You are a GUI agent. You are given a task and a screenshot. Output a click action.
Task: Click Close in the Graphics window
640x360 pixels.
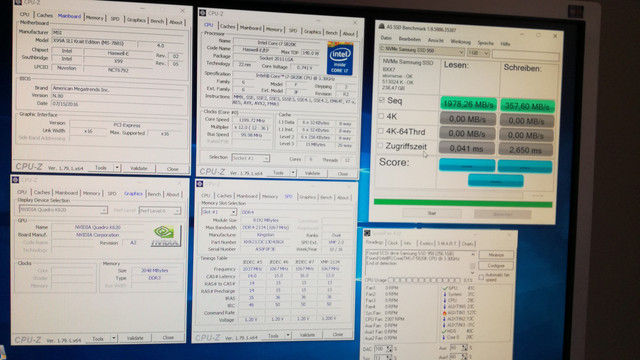pos(168,338)
